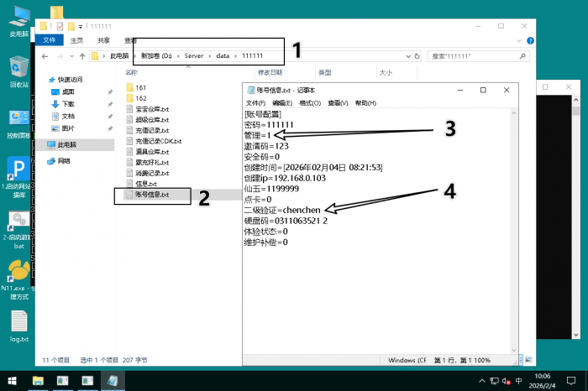Viewport: 588px width, 391px height.
Task: Refresh the 111111 folder view
Action: (x=417, y=56)
